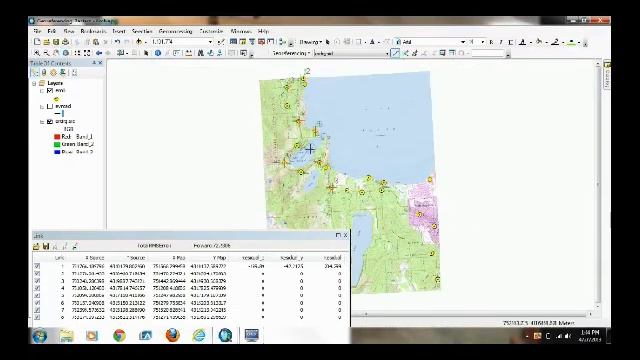The width and height of the screenshot is (640, 360).
Task: Click the Full Extent globe icon
Action: (66, 53)
